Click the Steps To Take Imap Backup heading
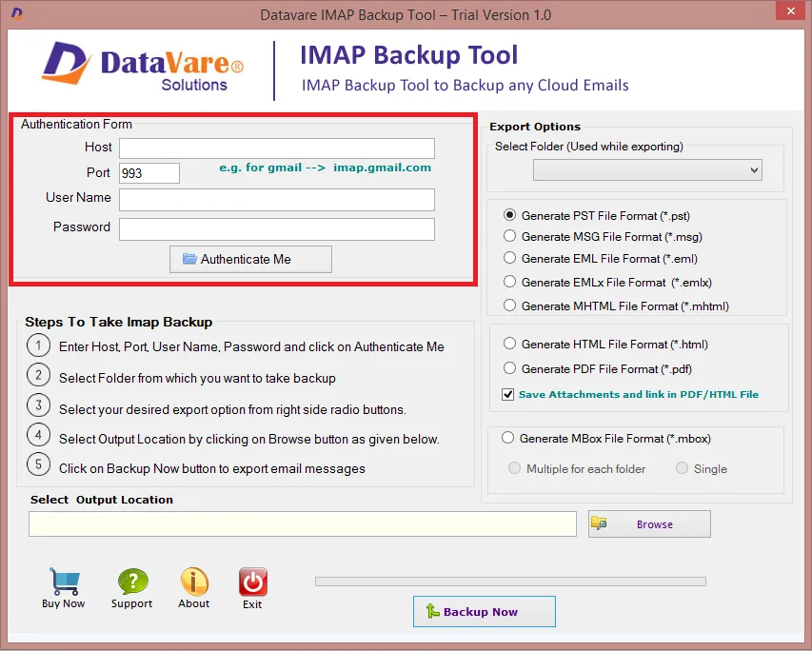 [x=119, y=322]
